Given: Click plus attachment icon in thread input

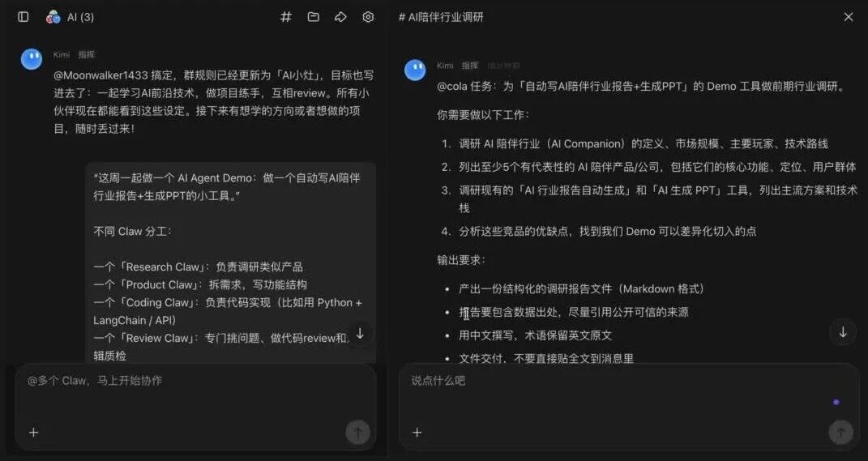Looking at the screenshot, I should [417, 432].
